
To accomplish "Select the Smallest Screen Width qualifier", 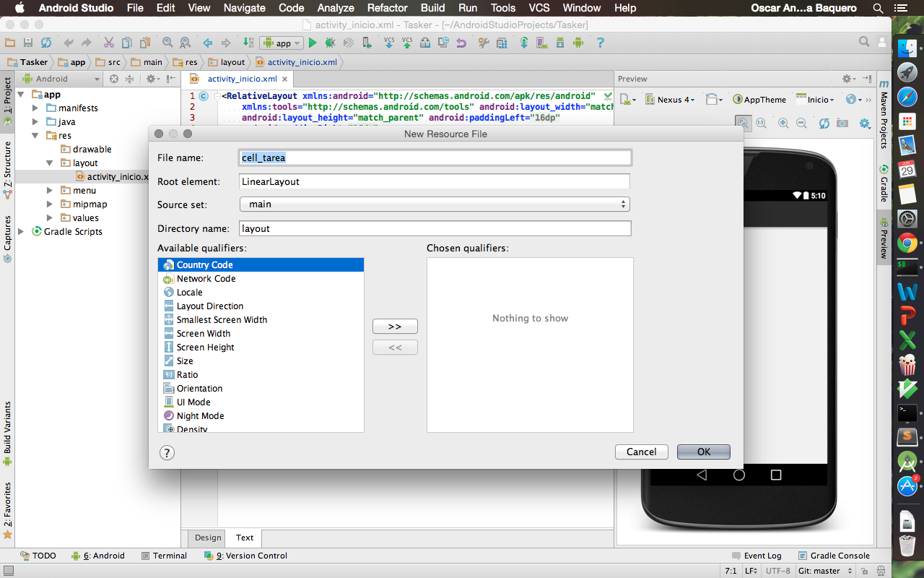I will [x=261, y=320].
